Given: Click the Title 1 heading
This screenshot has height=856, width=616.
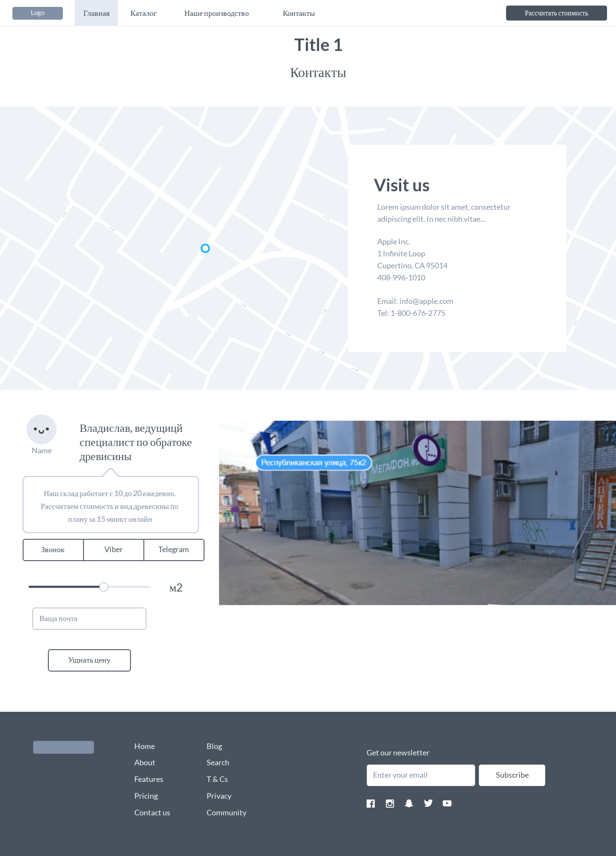Looking at the screenshot, I should (x=318, y=45).
